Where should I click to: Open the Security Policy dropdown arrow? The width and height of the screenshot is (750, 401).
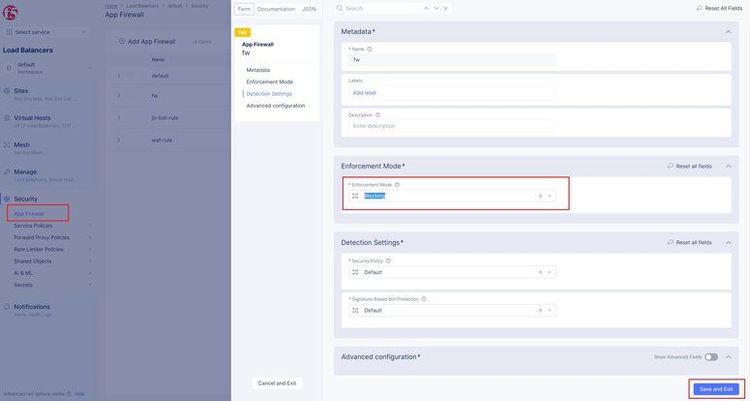click(x=550, y=272)
